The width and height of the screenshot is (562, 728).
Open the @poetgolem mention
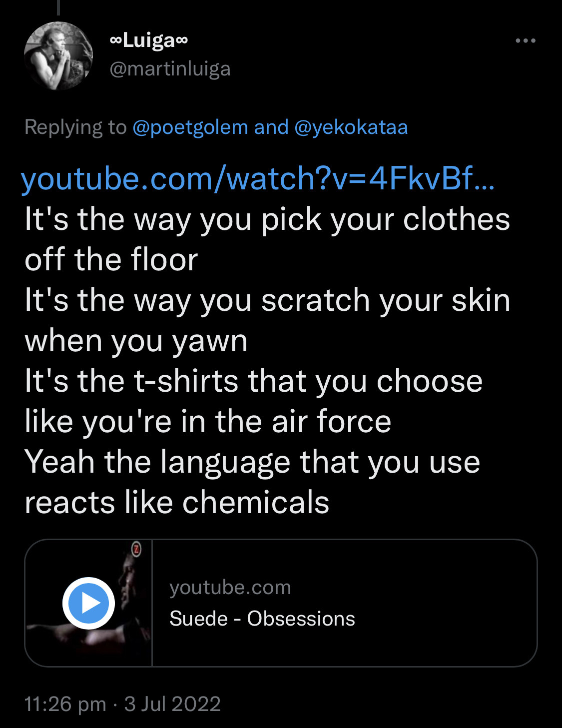pos(190,127)
